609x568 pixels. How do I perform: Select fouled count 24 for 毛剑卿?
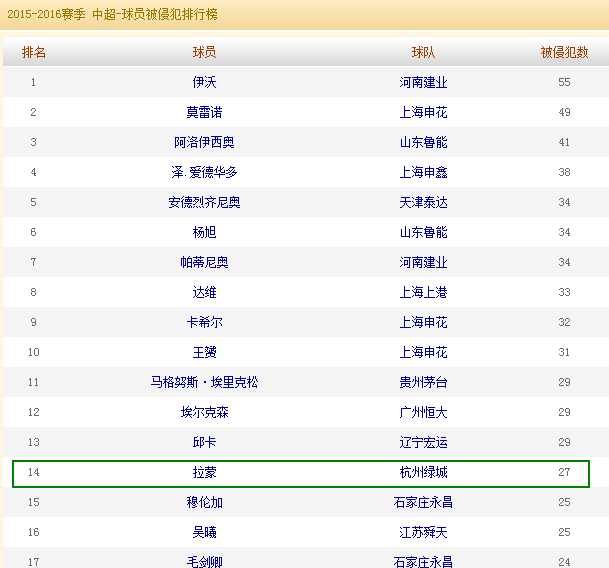tap(564, 562)
